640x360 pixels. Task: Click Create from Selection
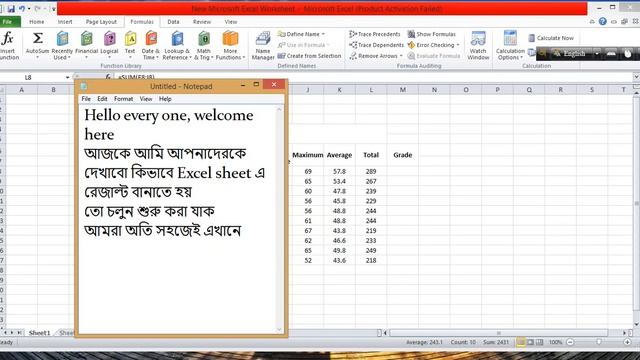click(x=309, y=56)
